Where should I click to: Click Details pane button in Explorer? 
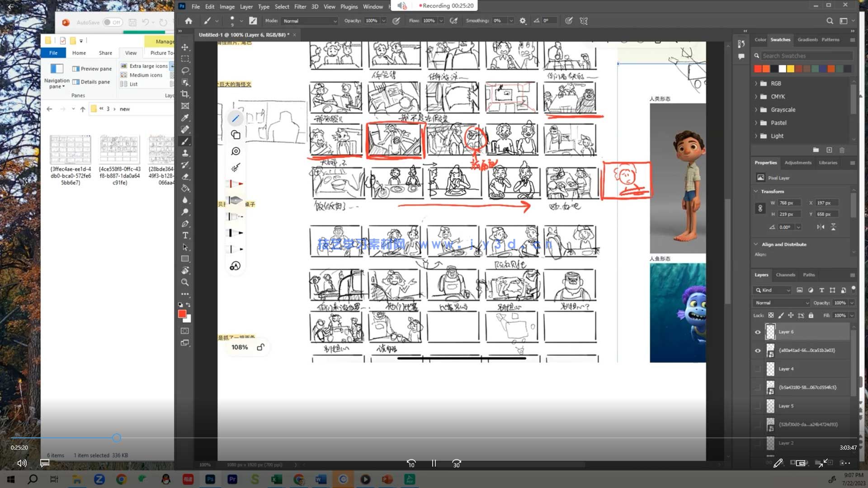pos(91,82)
